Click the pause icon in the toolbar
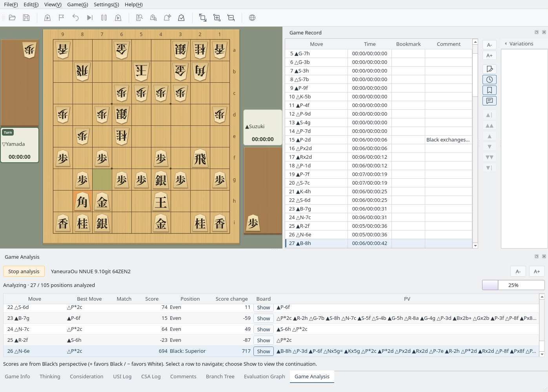Screen dimensions: 548x392 click(x=104, y=18)
